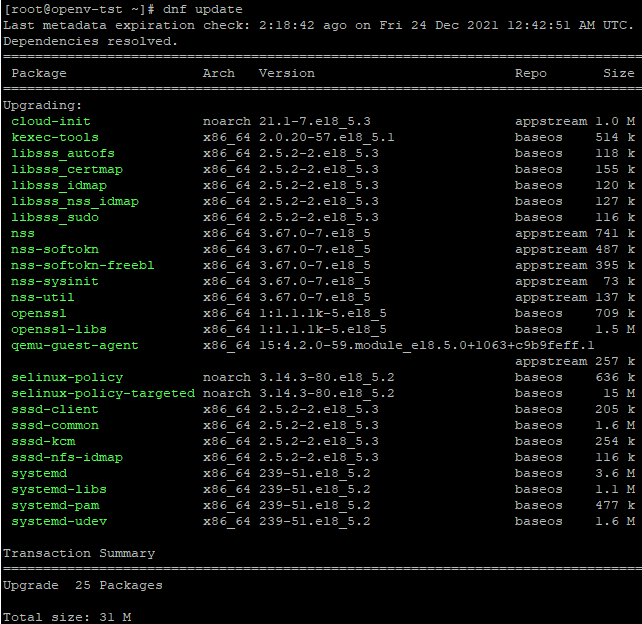Image resolution: width=642 pixels, height=624 pixels.
Task: Click the qemu-guest-agent version string 15:4.2.0-59.module_el8.5.0+1063+c9b9feff.1
Action: [426, 345]
